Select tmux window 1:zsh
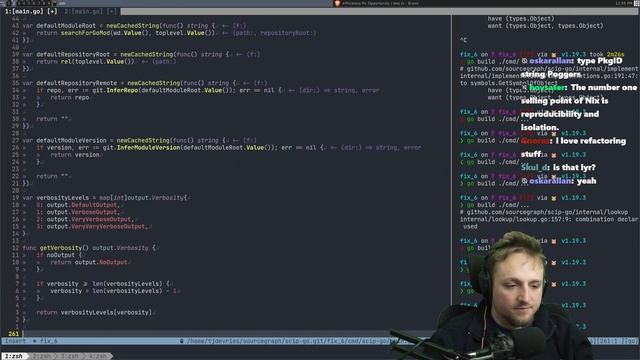The image size is (640, 360). [x=14, y=356]
